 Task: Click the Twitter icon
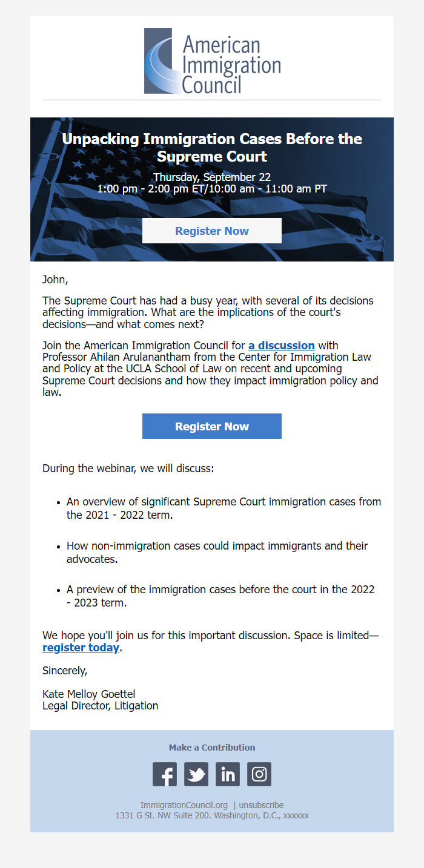click(x=196, y=774)
